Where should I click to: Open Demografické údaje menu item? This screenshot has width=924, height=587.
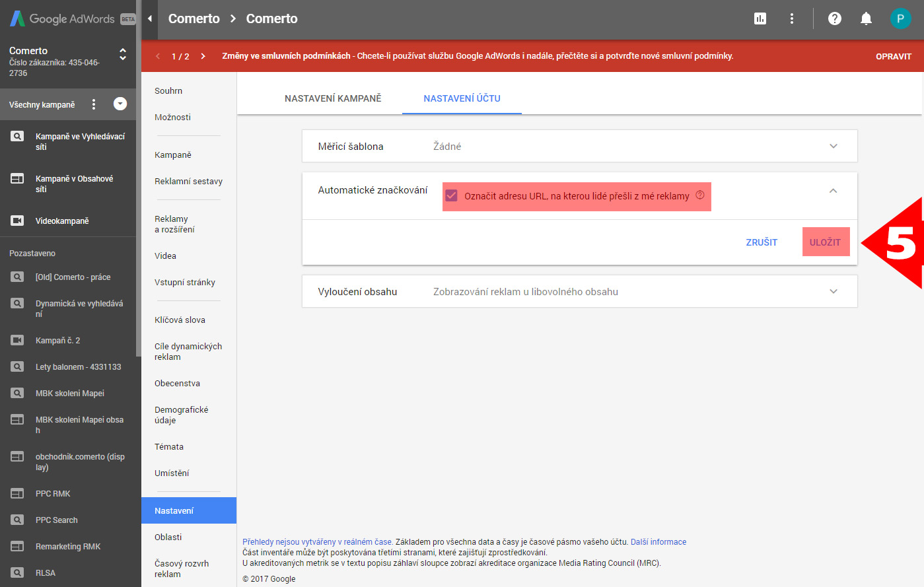click(181, 415)
